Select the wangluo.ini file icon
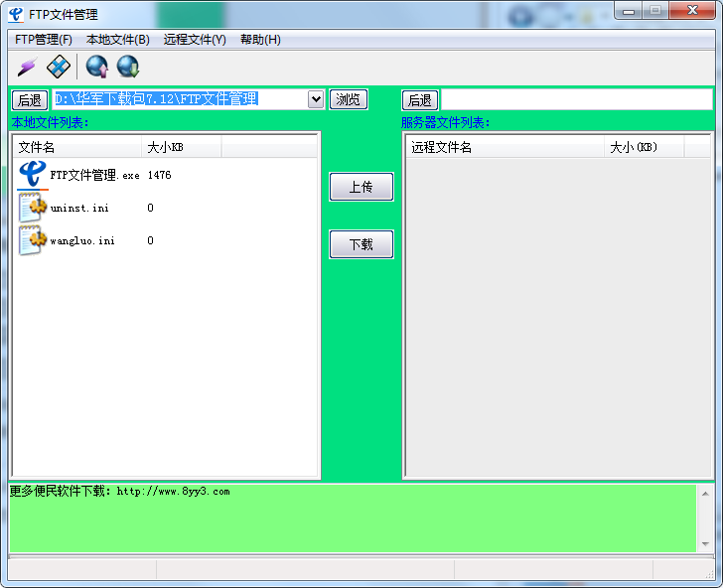The image size is (723, 588). pyautogui.click(x=33, y=240)
